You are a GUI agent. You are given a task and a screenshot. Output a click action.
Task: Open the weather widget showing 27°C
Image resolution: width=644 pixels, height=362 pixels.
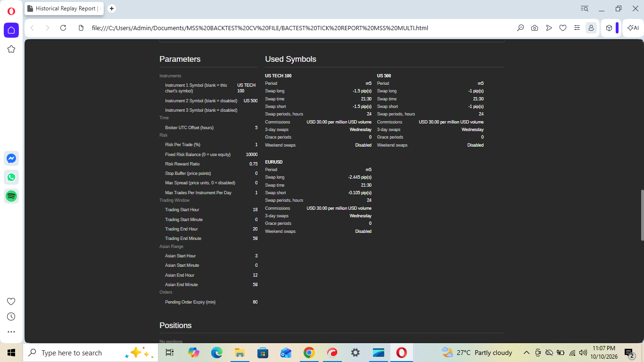tap(477, 353)
